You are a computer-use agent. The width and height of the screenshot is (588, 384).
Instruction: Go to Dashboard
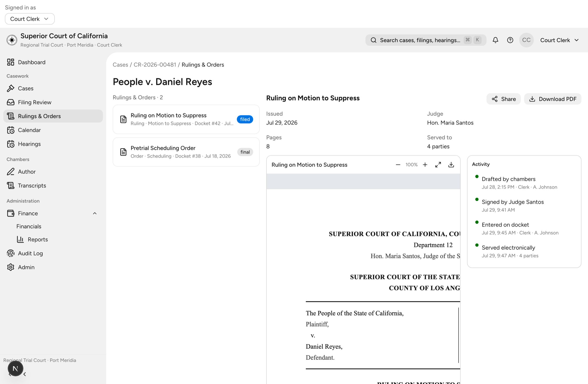click(x=53, y=62)
